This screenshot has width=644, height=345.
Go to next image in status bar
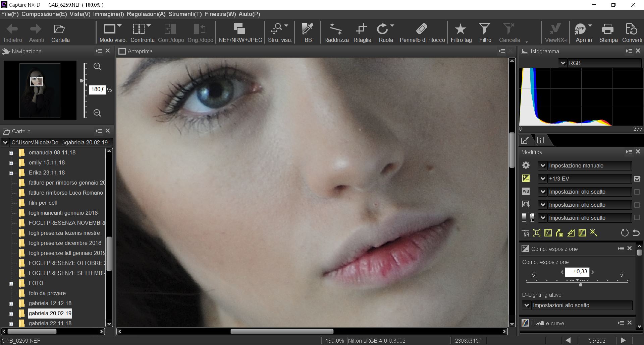623,340
